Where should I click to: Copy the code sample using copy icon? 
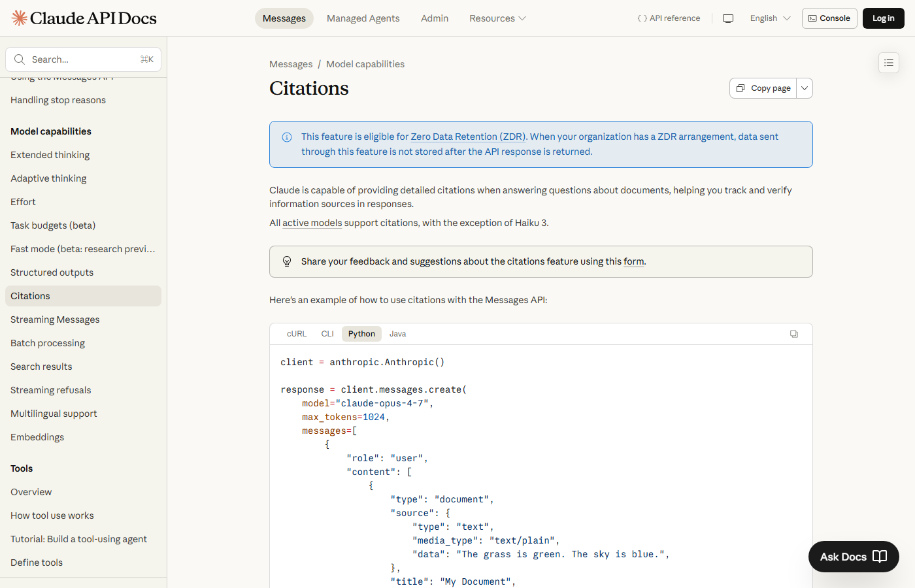(794, 334)
